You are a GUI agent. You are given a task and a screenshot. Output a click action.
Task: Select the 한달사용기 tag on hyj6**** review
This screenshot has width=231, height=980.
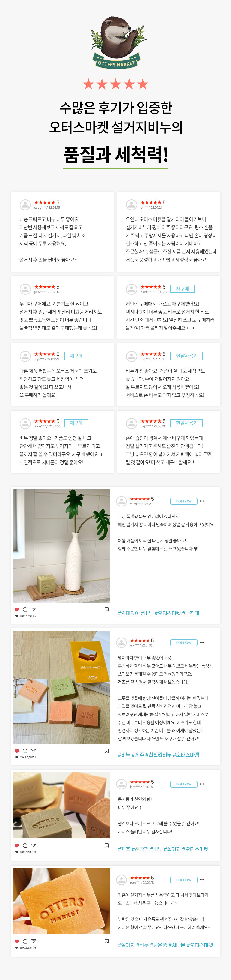[x=186, y=423]
